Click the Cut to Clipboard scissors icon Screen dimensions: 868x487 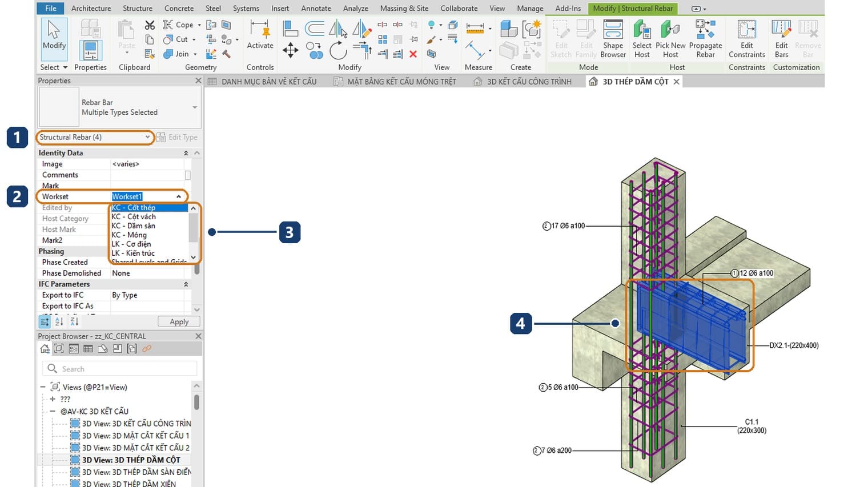click(150, 25)
